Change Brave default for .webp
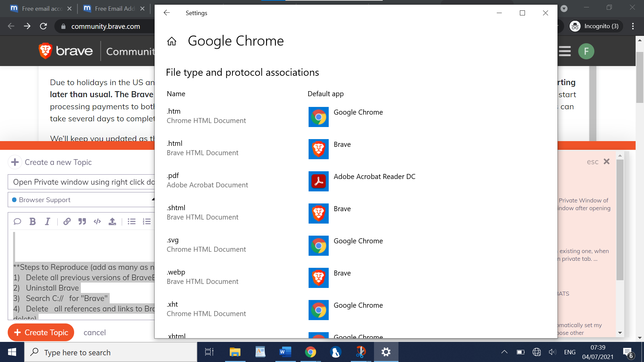This screenshot has width=644, height=362. [x=330, y=278]
